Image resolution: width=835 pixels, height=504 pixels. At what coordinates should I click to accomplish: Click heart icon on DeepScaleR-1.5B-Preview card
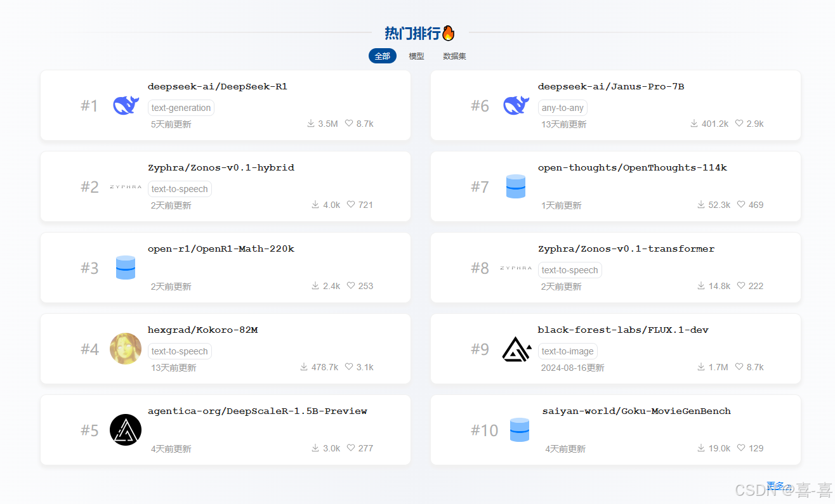coord(351,448)
